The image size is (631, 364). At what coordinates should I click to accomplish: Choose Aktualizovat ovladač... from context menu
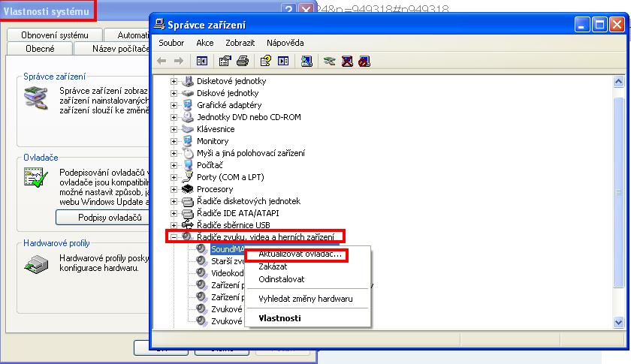[x=300, y=254]
